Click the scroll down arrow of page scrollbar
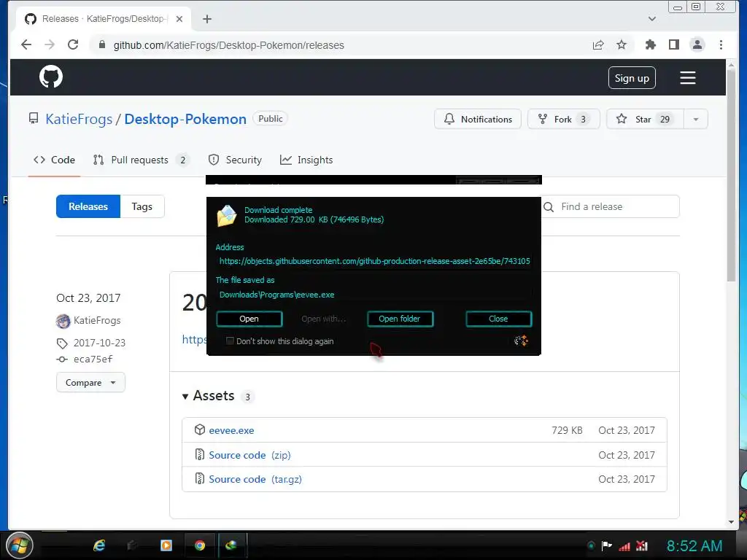 [731, 522]
